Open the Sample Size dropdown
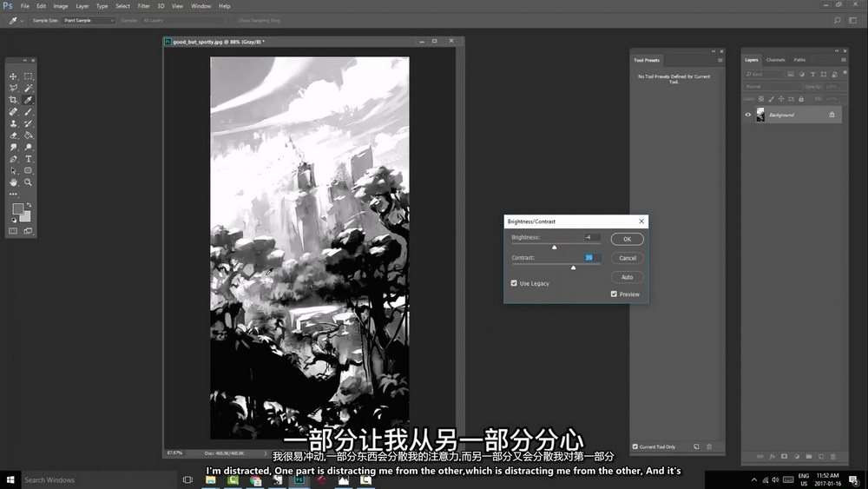Viewport: 868px width, 489px height. point(88,20)
